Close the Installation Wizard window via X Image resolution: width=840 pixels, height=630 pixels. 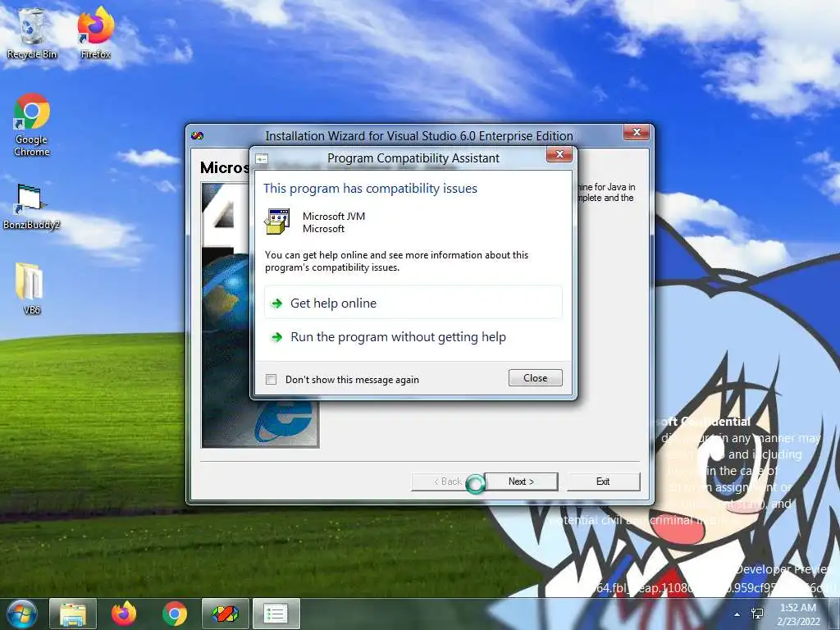637,132
